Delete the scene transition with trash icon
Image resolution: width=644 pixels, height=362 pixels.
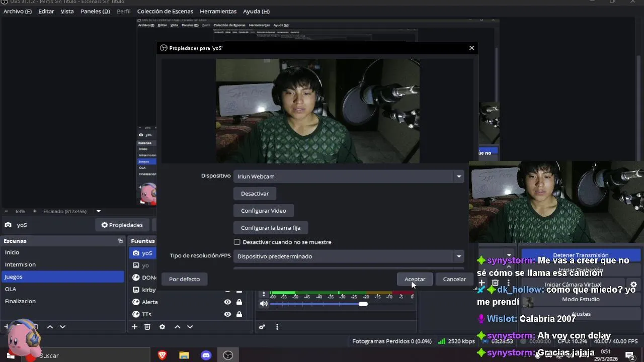[495, 283]
